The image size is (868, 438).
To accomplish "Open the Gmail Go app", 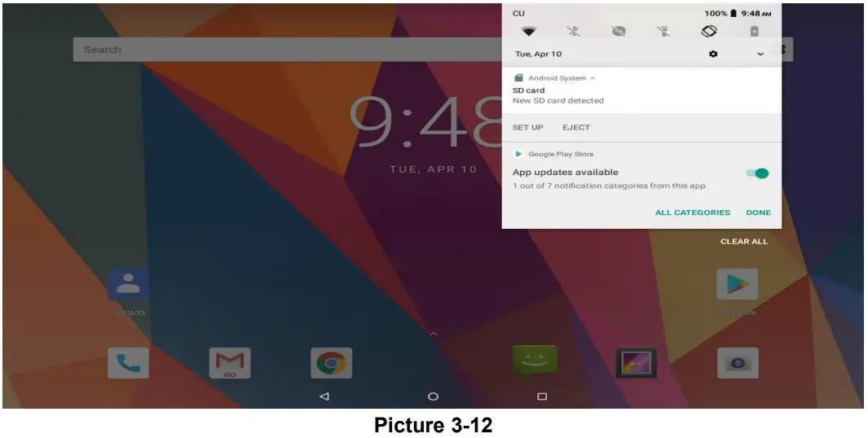I will [x=230, y=363].
